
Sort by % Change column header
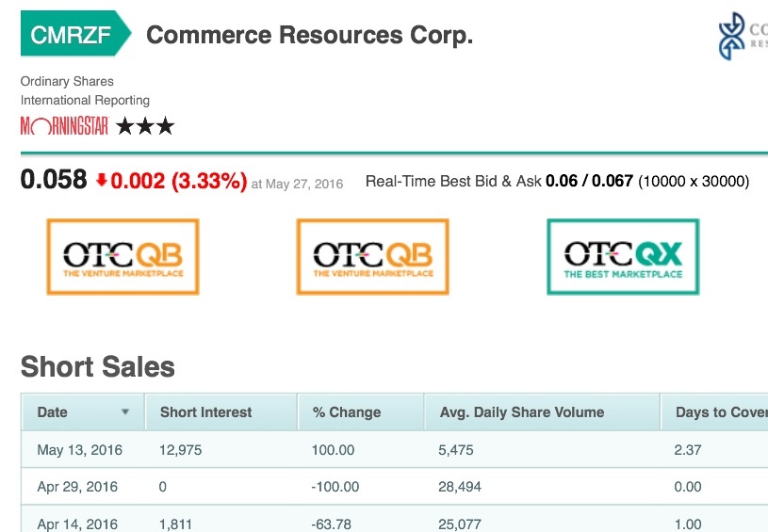pyautogui.click(x=347, y=412)
